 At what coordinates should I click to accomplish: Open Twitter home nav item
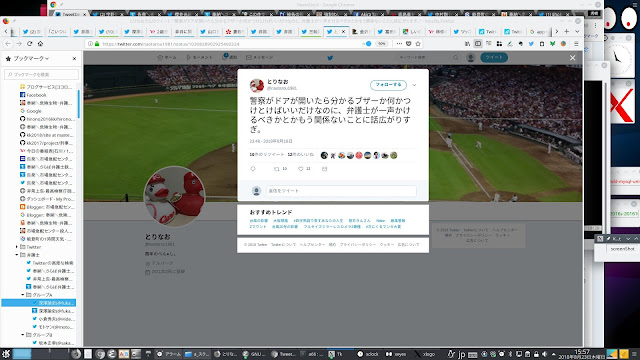pyautogui.click(x=167, y=58)
